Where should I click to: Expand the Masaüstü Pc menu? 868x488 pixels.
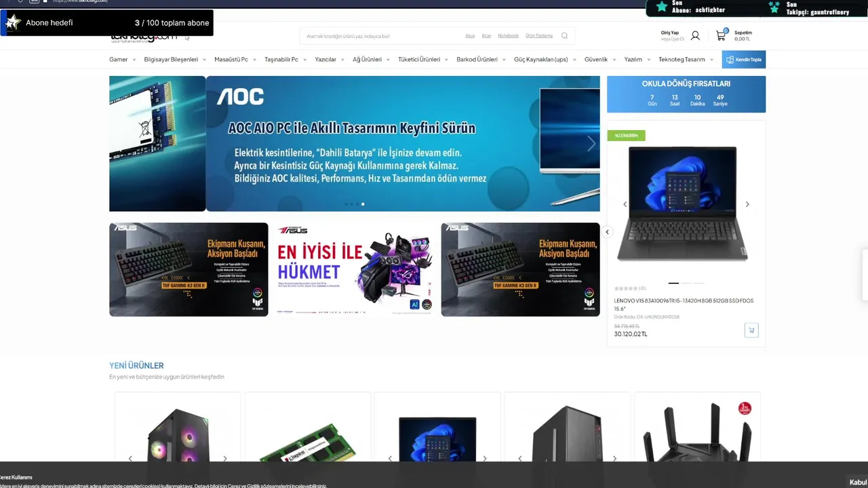235,60
